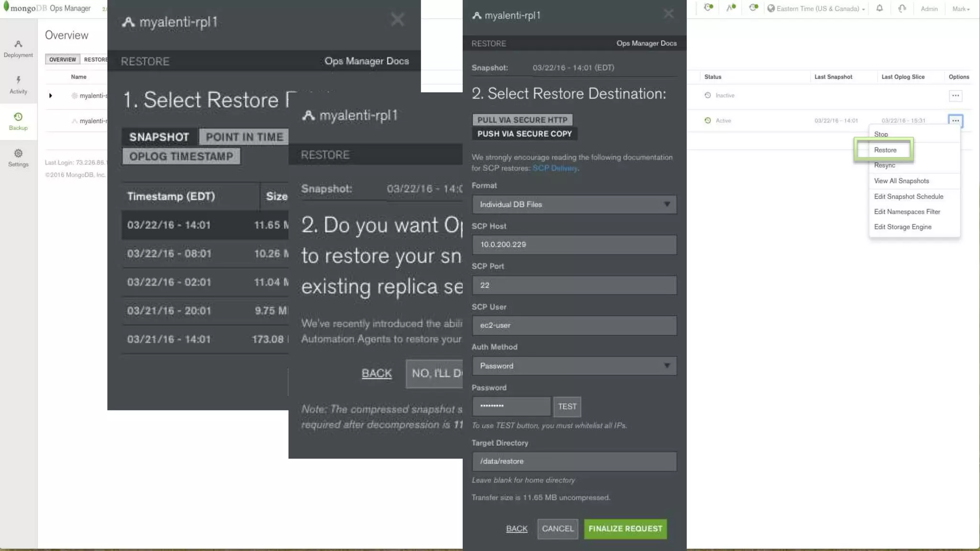Viewport: 980px width, 551px height.
Task: Select POINT IN TIME restore type
Action: [244, 137]
